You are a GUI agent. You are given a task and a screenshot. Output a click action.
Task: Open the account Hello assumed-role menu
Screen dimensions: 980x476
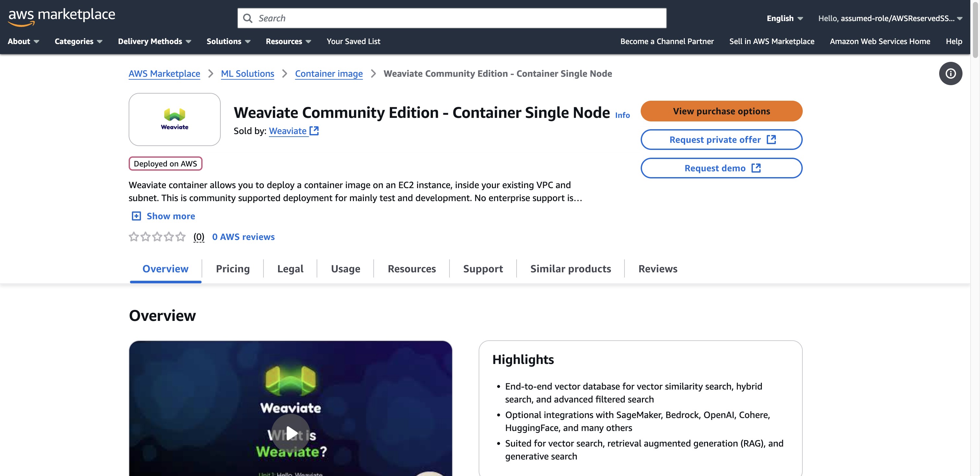click(x=890, y=18)
